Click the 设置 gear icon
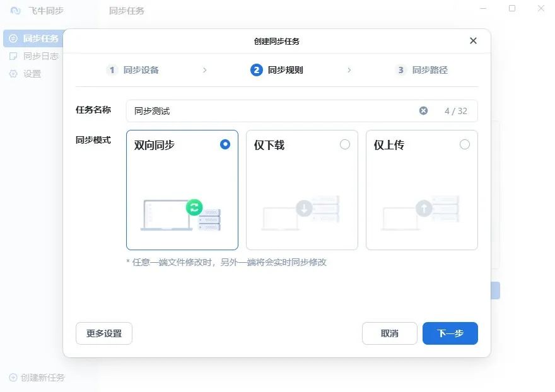Viewport: 555px width, 392px height. coord(13,74)
